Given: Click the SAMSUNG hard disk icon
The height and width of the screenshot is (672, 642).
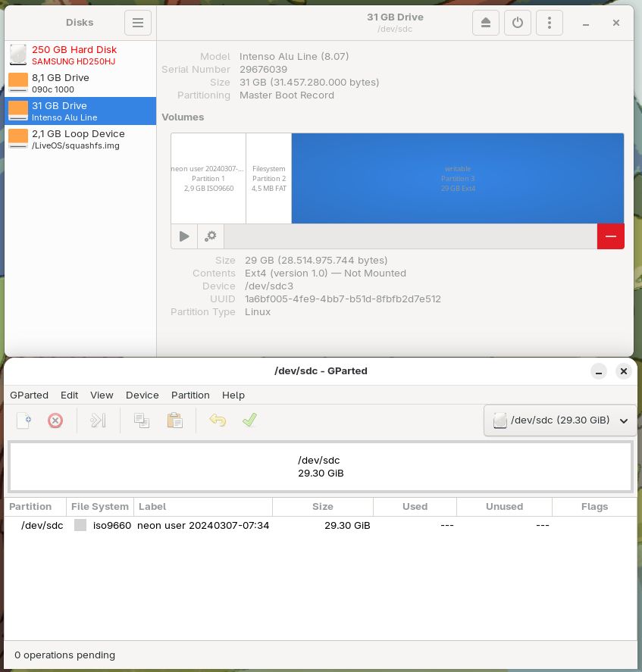Looking at the screenshot, I should tap(18, 55).
